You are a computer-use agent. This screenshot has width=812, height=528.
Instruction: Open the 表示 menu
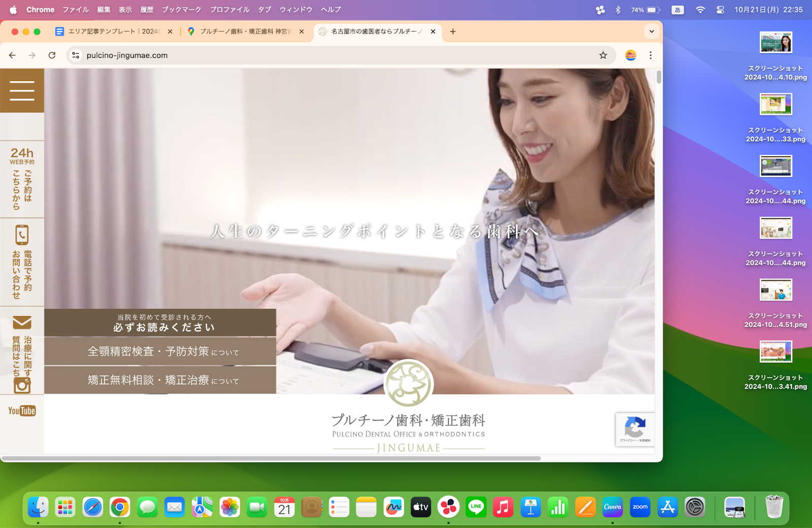pyautogui.click(x=125, y=10)
